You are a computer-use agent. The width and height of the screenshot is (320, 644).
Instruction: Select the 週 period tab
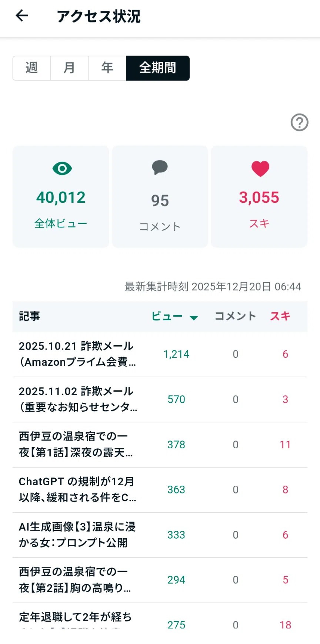pos(32,68)
